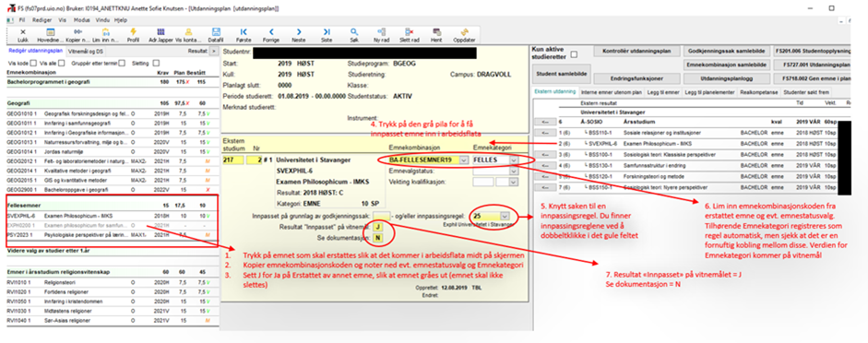
Task: Toggle Kun aktive studieretter checkbox
Action: (574, 54)
